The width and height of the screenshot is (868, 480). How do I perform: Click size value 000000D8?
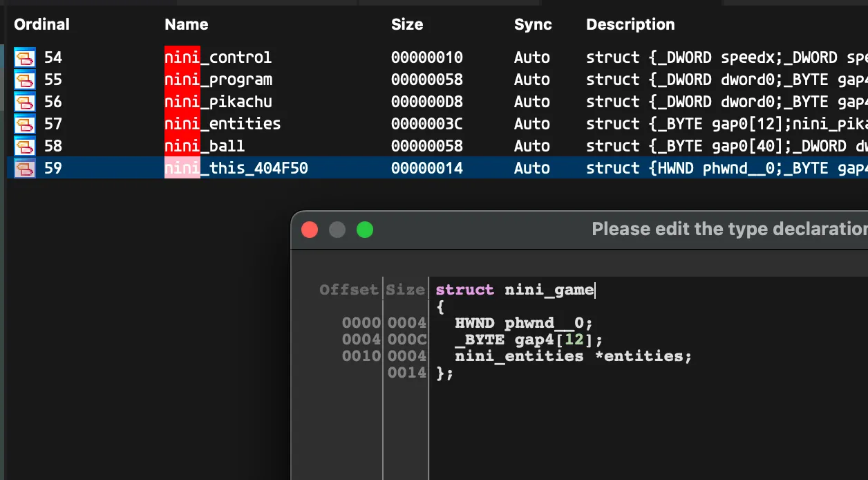coord(427,102)
